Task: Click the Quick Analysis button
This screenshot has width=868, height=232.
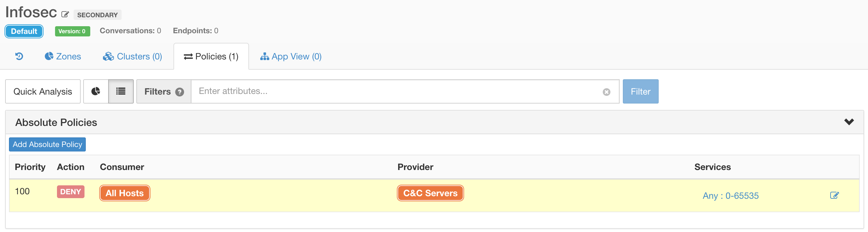Action: click(x=43, y=91)
